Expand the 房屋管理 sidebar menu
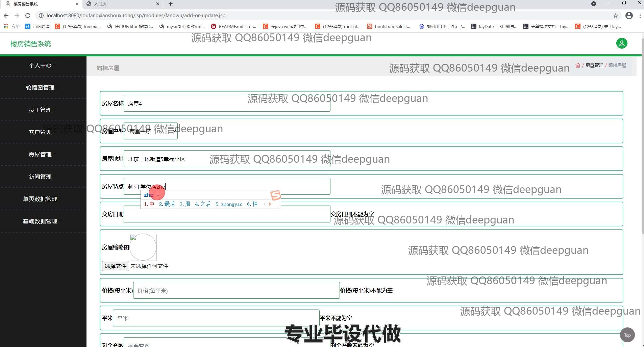The width and height of the screenshot is (644, 347). (40, 154)
